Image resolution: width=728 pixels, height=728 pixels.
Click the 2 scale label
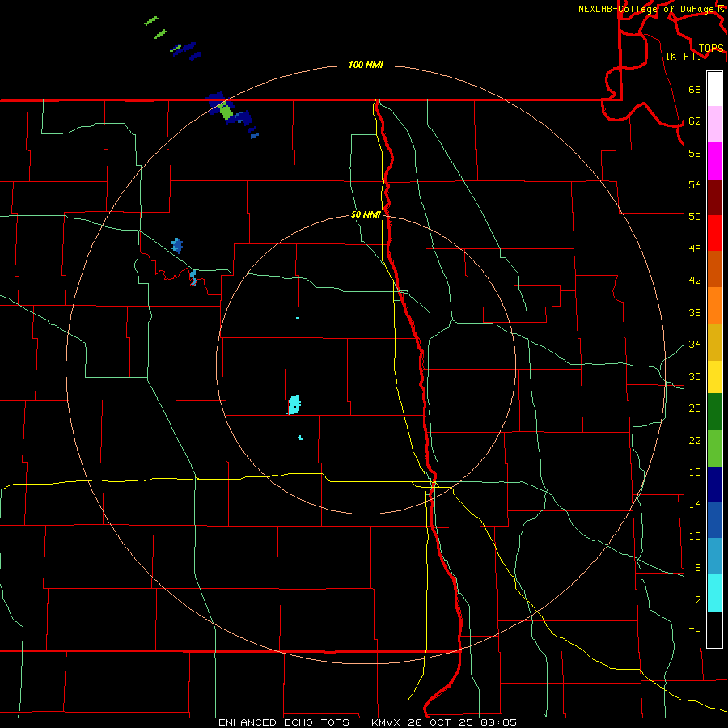click(698, 600)
